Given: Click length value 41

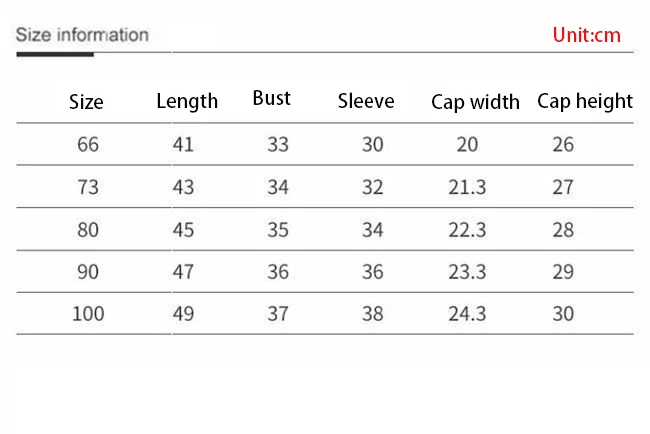Looking at the screenshot, I should pyautogui.click(x=183, y=144).
